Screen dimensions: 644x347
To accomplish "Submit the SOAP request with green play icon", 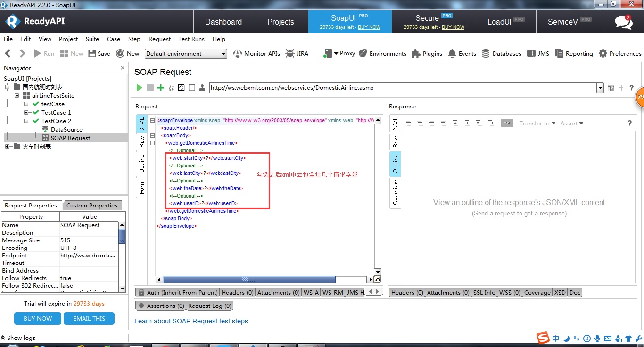I will pyautogui.click(x=139, y=88).
